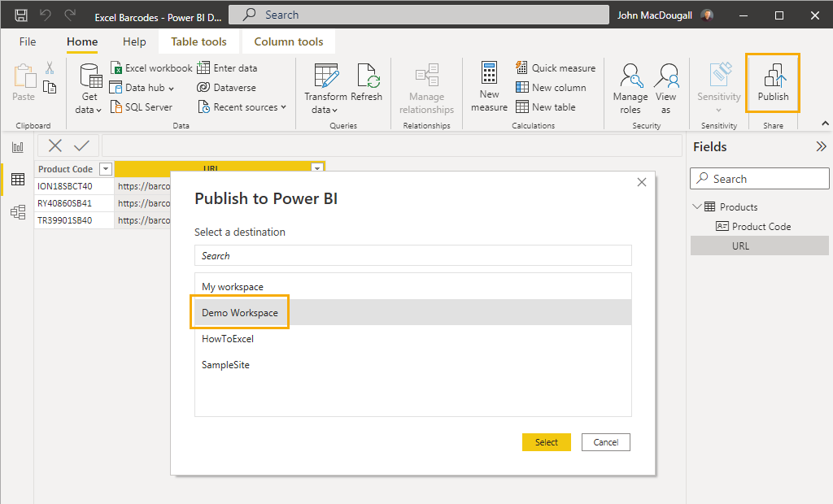
Task: Click the formula bar input
Action: (x=391, y=146)
